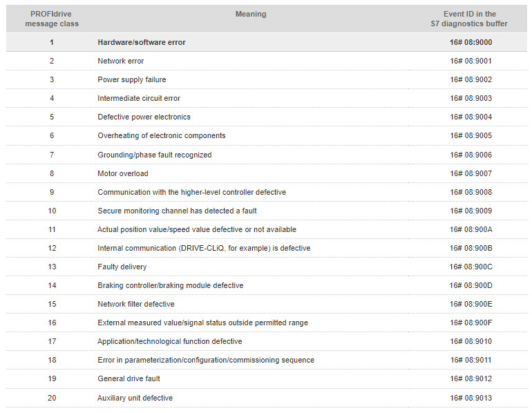Select event ID '16# 08:9000'

(x=471, y=42)
